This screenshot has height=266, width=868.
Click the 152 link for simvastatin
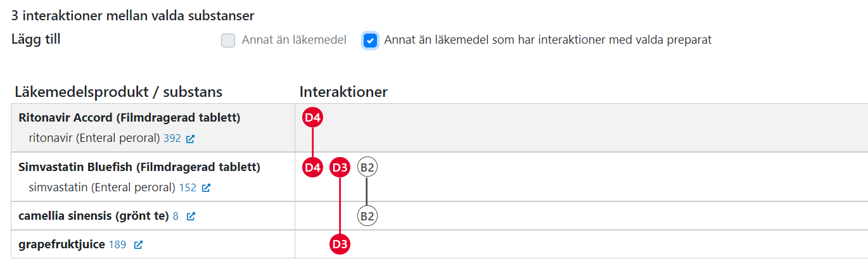click(x=188, y=187)
